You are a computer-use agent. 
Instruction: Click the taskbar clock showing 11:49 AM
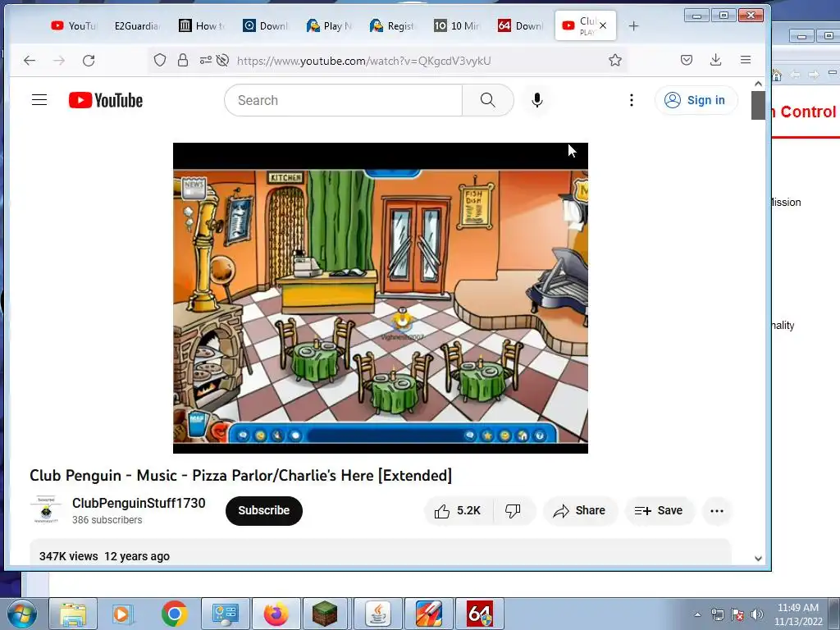[798, 614]
